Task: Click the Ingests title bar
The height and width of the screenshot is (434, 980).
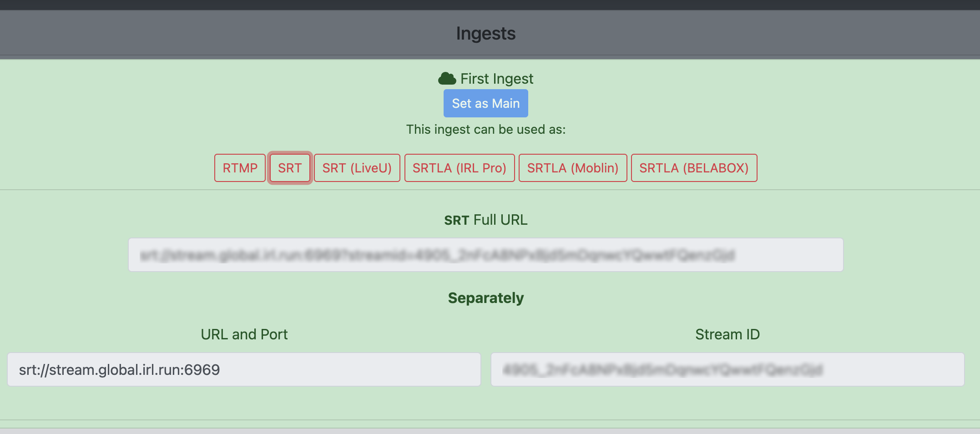Action: coord(485,33)
